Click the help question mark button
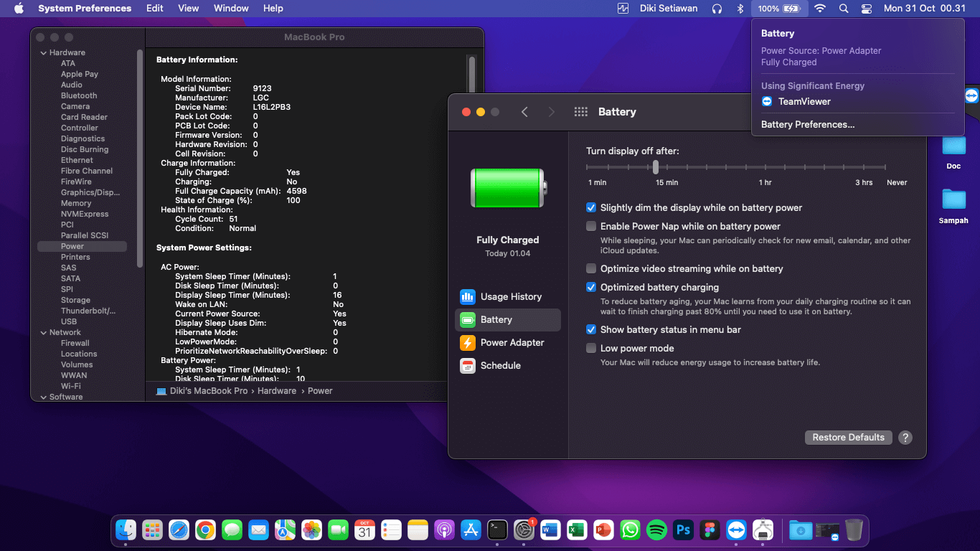The height and width of the screenshot is (551, 980). [x=905, y=438]
